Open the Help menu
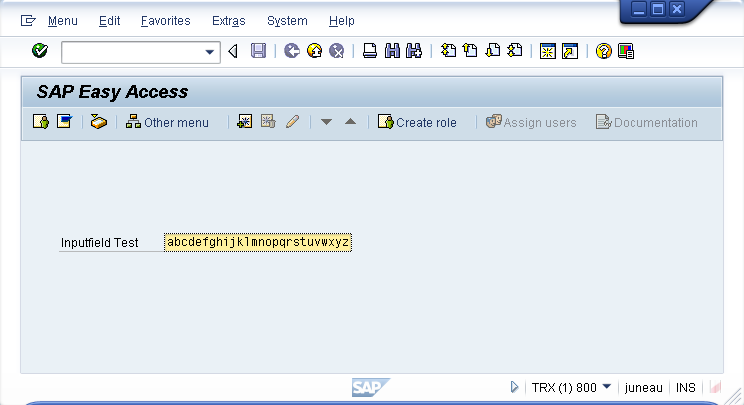Image resolution: width=744 pixels, height=405 pixels. coord(342,21)
